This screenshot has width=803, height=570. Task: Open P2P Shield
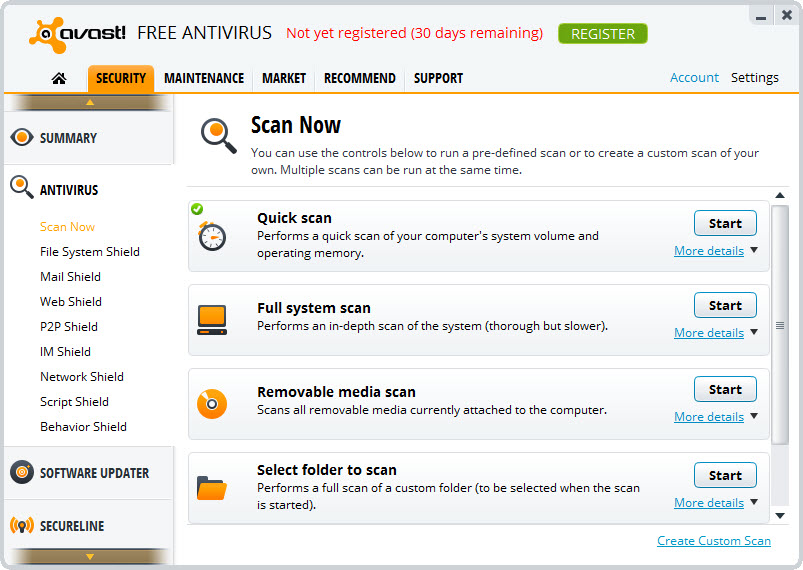69,327
